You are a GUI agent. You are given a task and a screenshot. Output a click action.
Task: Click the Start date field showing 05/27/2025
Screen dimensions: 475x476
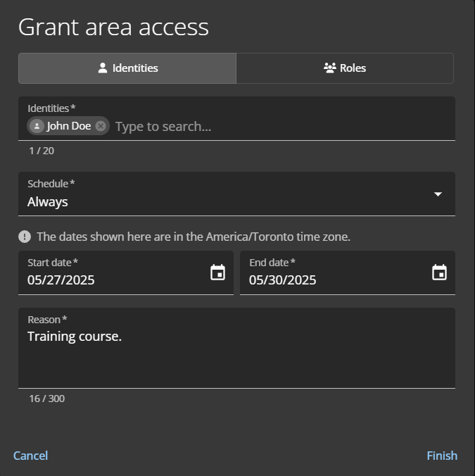(x=113, y=280)
